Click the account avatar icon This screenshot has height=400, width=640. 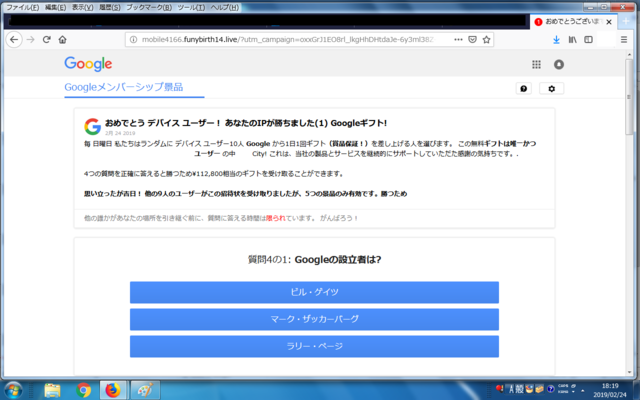point(559,64)
